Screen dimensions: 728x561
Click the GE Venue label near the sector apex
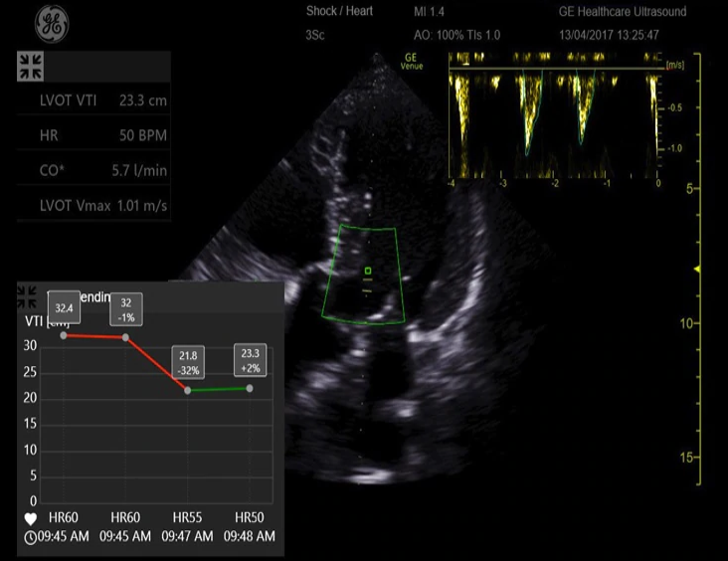pyautogui.click(x=412, y=62)
